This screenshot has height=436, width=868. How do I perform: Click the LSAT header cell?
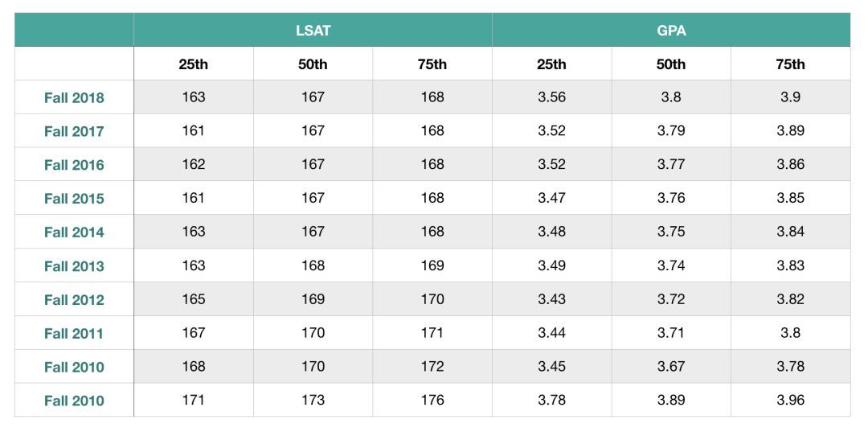tap(313, 31)
